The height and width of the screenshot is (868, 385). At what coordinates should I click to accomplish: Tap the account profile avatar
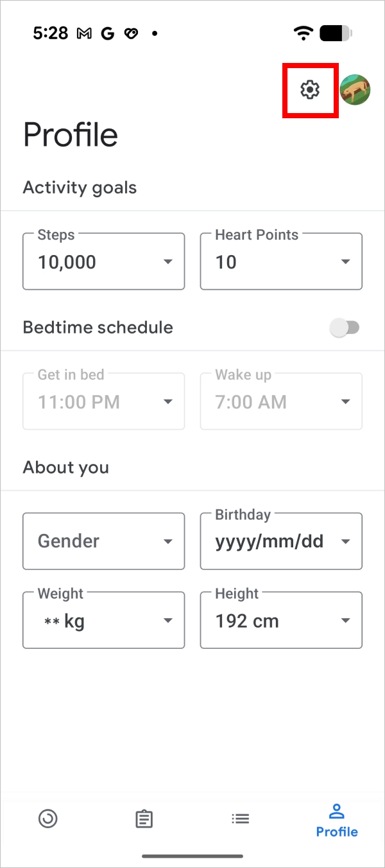(x=355, y=90)
